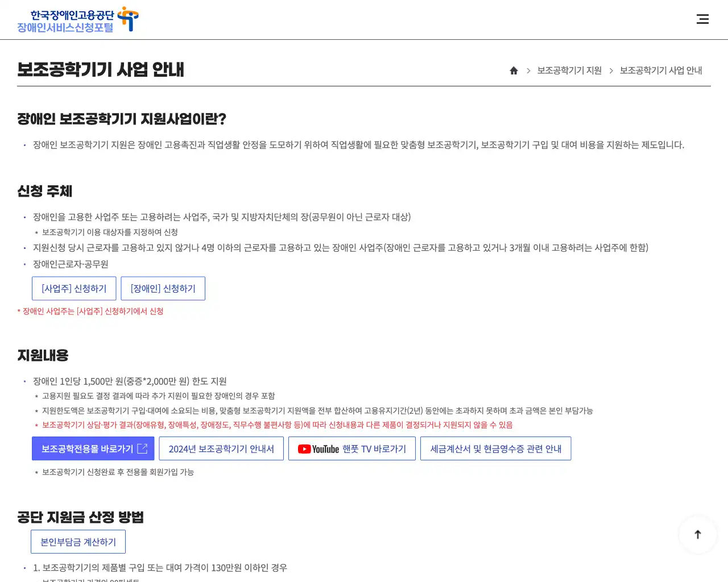Open the hamburger navigation menu
Screen dimensions: 728x582
(702, 19)
